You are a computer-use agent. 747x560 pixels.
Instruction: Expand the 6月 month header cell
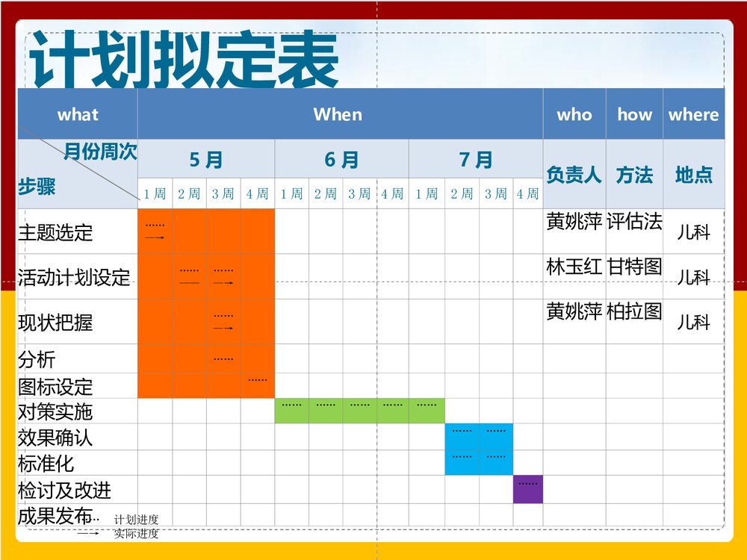341,158
